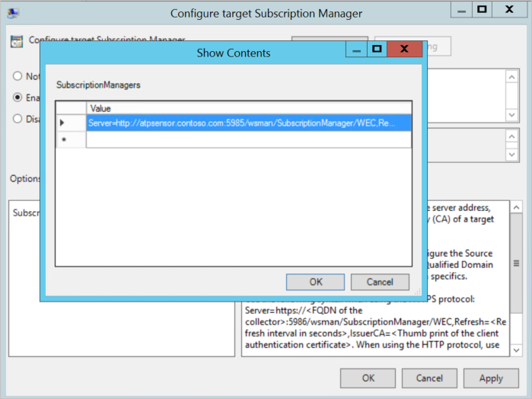This screenshot has width=532, height=399.
Task: Click Cancel in the Show Contents dialog
Action: (380, 282)
